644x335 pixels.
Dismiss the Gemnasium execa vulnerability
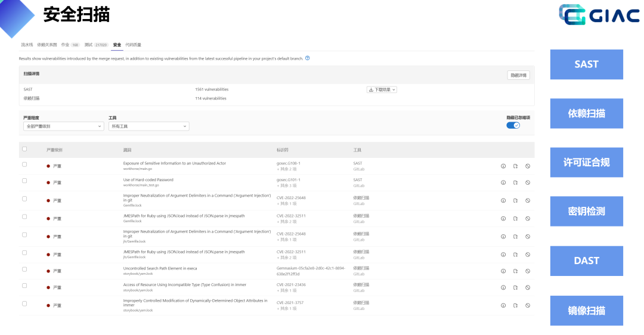tap(528, 271)
